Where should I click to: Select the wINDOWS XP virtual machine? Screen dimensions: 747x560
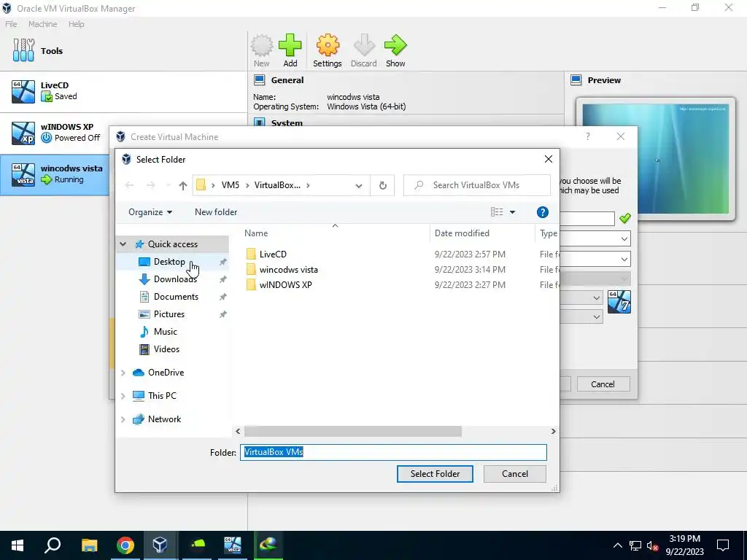(x=55, y=133)
